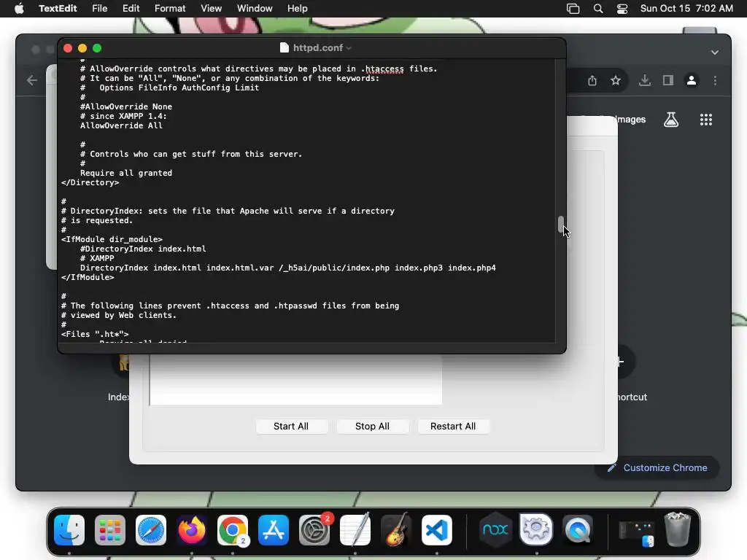Open System Settings from the Dock
The height and width of the screenshot is (560, 747).
tap(314, 530)
